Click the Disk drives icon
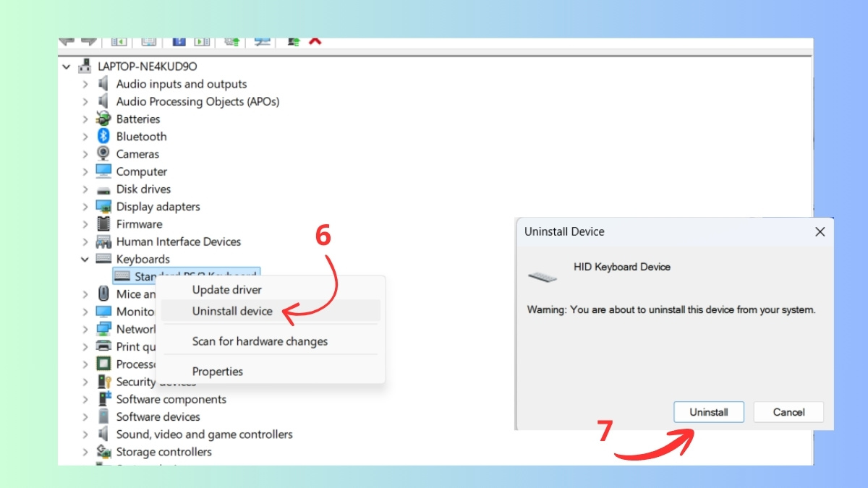This screenshot has width=868, height=488. coord(103,189)
